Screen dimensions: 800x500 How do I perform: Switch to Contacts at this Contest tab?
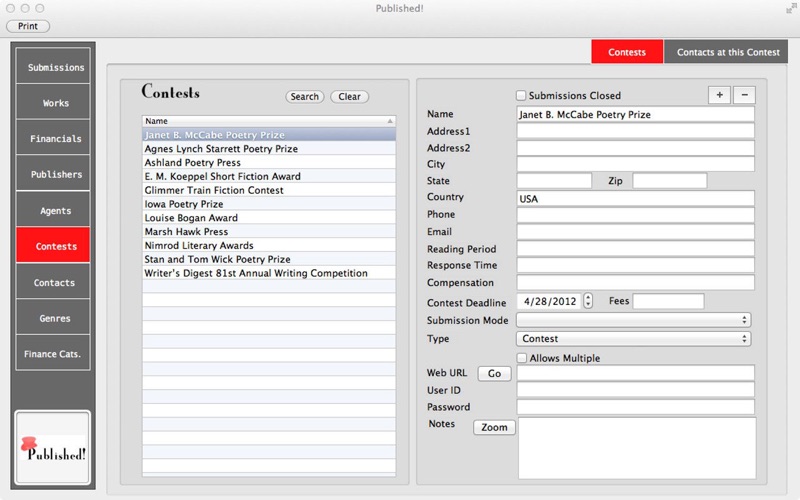(x=726, y=52)
